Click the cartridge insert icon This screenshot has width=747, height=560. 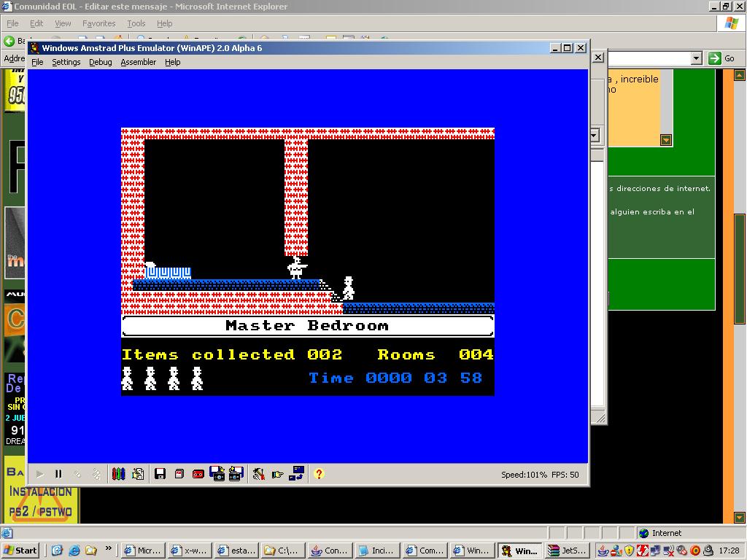(179, 474)
